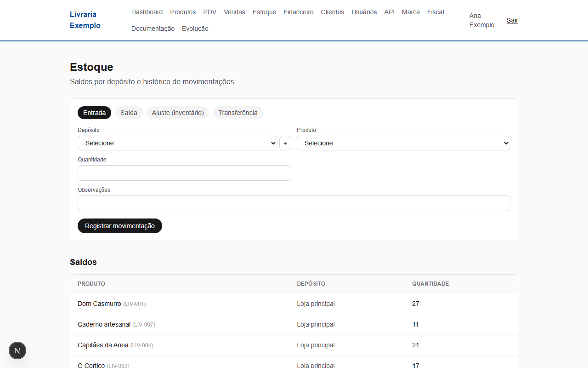Go to Financeiro section
Image resolution: width=588 pixels, height=368 pixels.
click(299, 12)
